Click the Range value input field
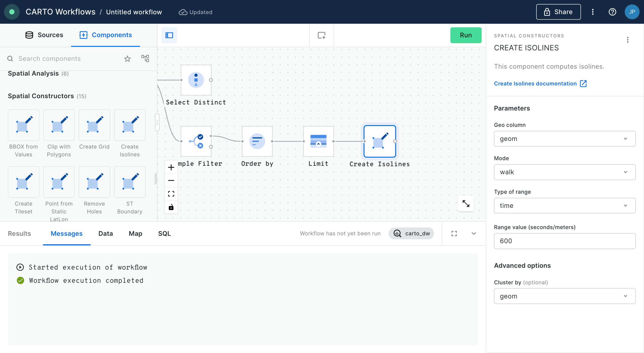 point(564,241)
